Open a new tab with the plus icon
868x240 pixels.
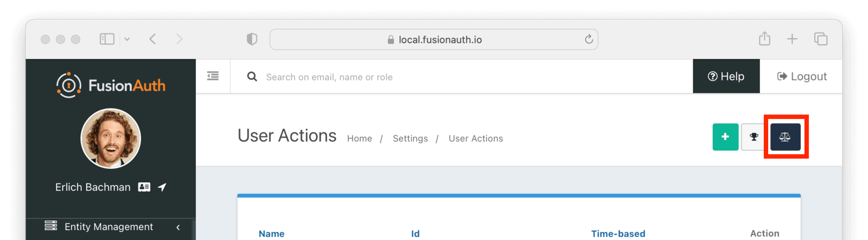click(x=792, y=39)
